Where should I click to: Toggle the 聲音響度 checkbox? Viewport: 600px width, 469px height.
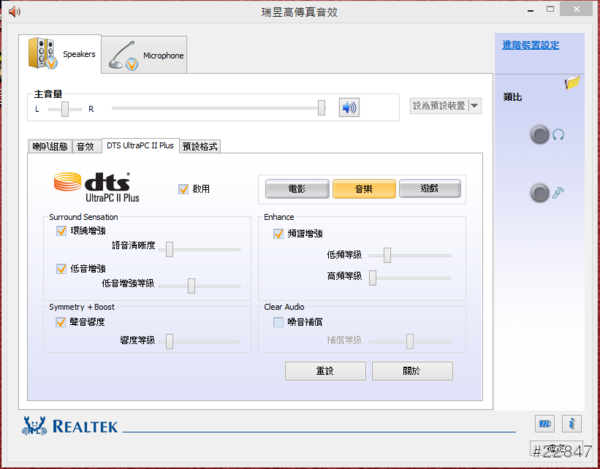click(60, 322)
